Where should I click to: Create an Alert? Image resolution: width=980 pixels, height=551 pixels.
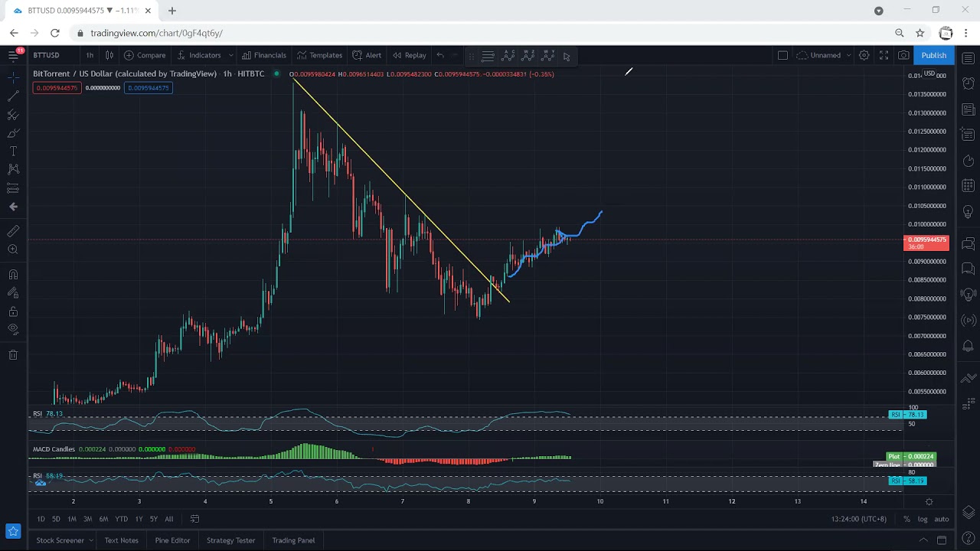tap(367, 55)
